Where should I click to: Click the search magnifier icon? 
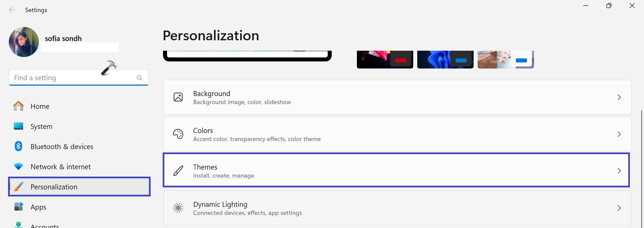pos(140,78)
